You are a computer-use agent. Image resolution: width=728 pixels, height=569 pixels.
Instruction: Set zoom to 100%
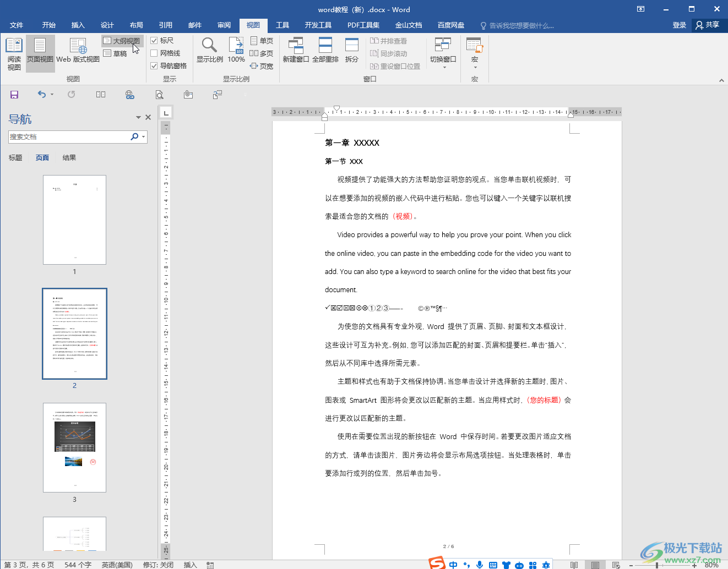pos(236,51)
